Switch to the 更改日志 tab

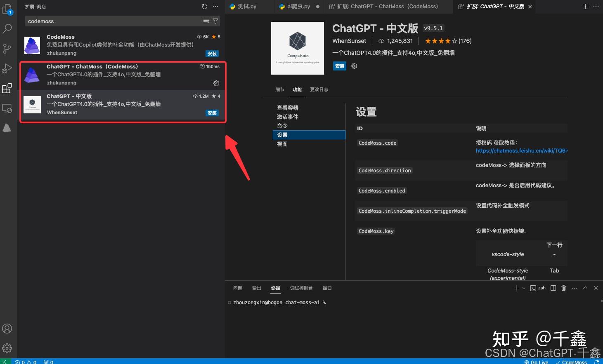coord(319,89)
